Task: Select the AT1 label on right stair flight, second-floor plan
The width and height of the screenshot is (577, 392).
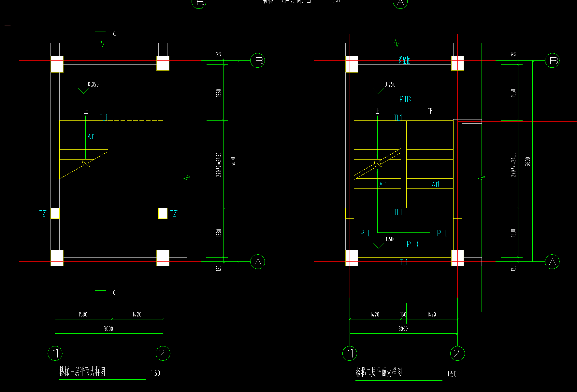Action: point(435,184)
